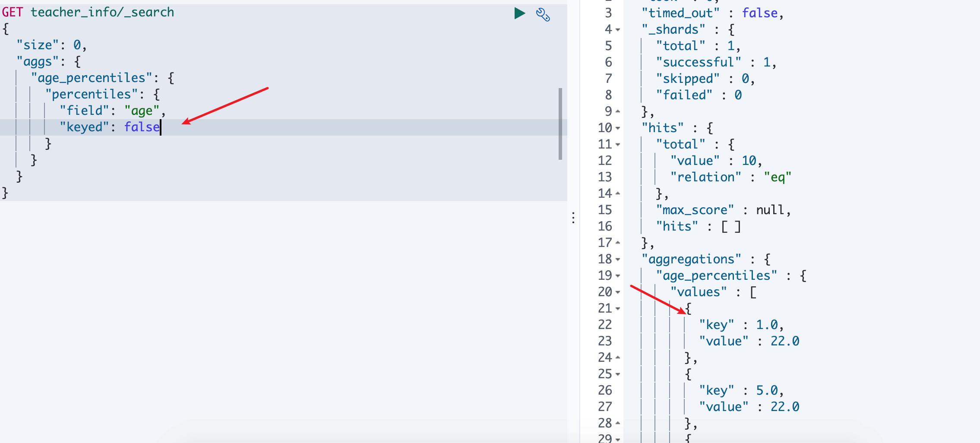Collapse the object at line 25
Screen dimensions: 980x443
(x=618, y=374)
